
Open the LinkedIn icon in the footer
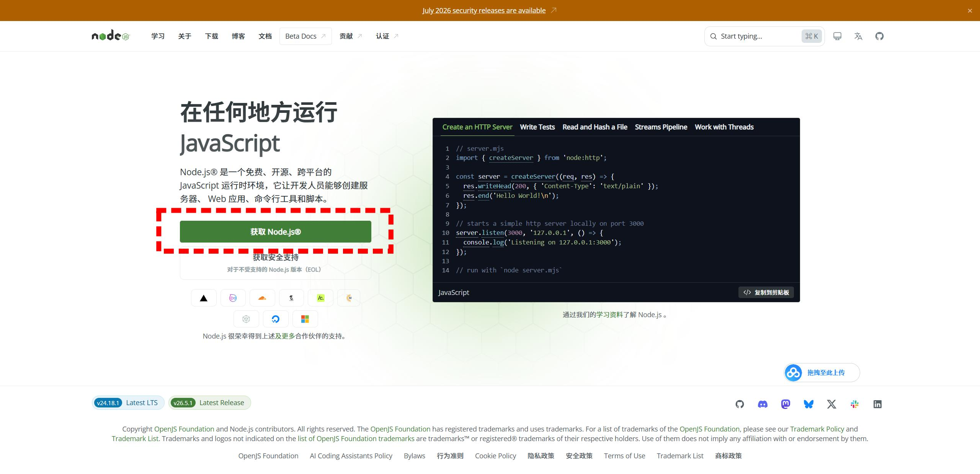click(x=877, y=404)
